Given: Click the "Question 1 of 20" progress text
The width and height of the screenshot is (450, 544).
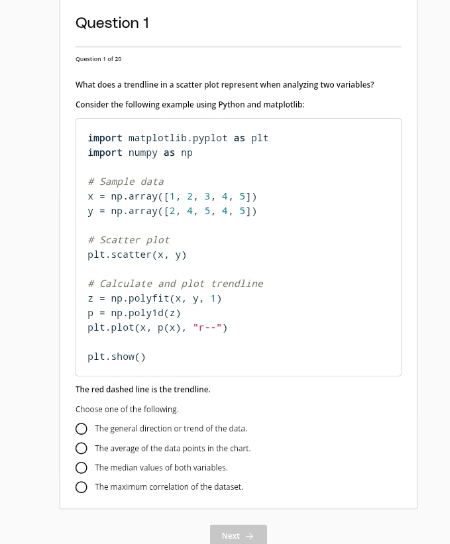Looking at the screenshot, I should [x=99, y=59].
